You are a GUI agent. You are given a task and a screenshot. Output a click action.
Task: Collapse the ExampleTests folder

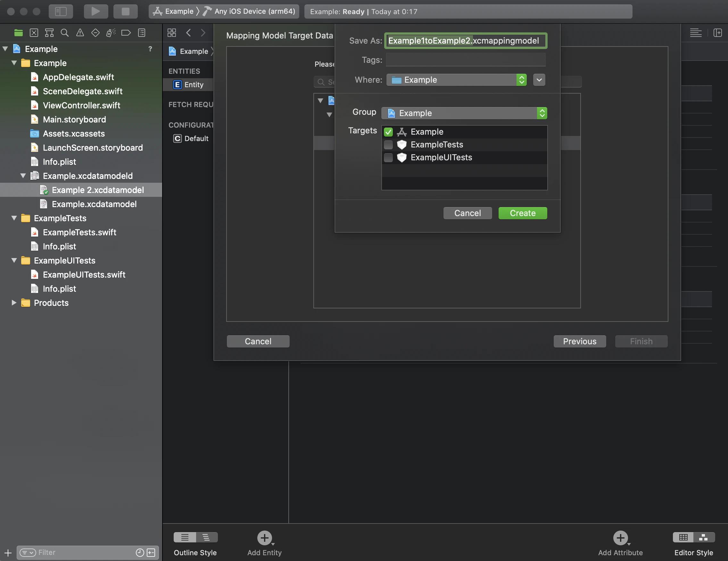click(14, 218)
